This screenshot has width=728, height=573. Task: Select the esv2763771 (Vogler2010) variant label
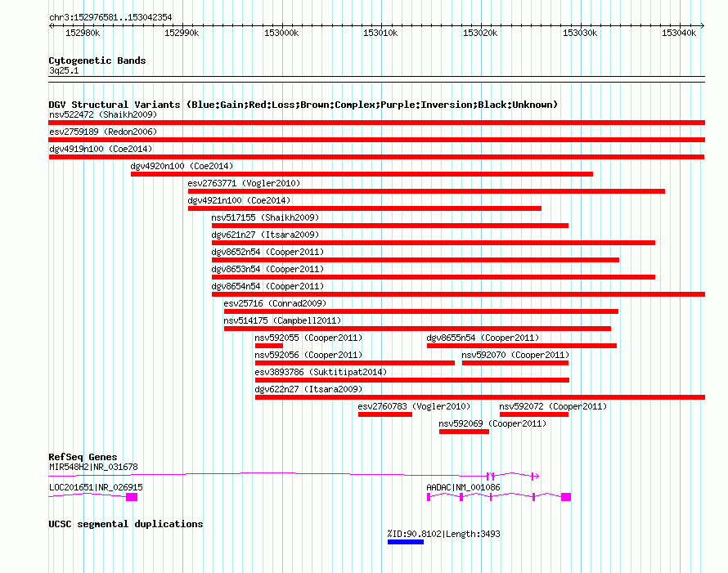pos(244,183)
